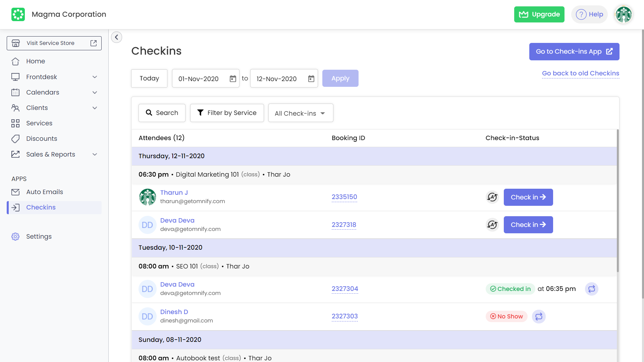Click the auto check-in icon for Tharun J
Image resolution: width=644 pixels, height=362 pixels.
coord(492,197)
